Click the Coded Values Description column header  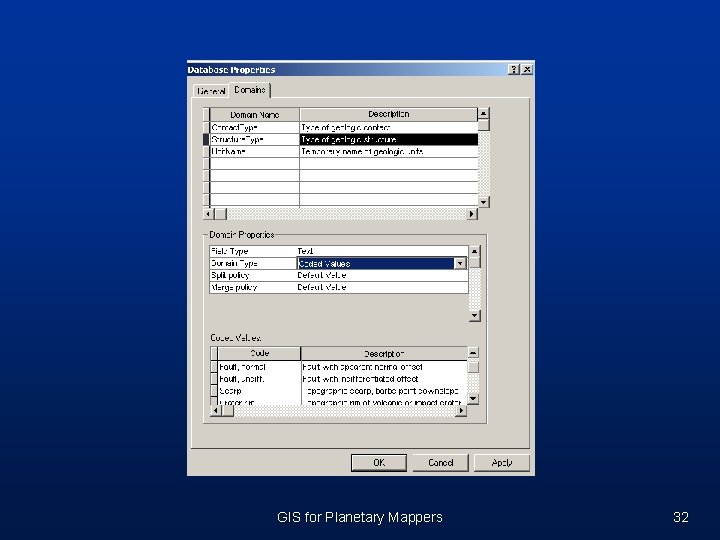(x=384, y=353)
